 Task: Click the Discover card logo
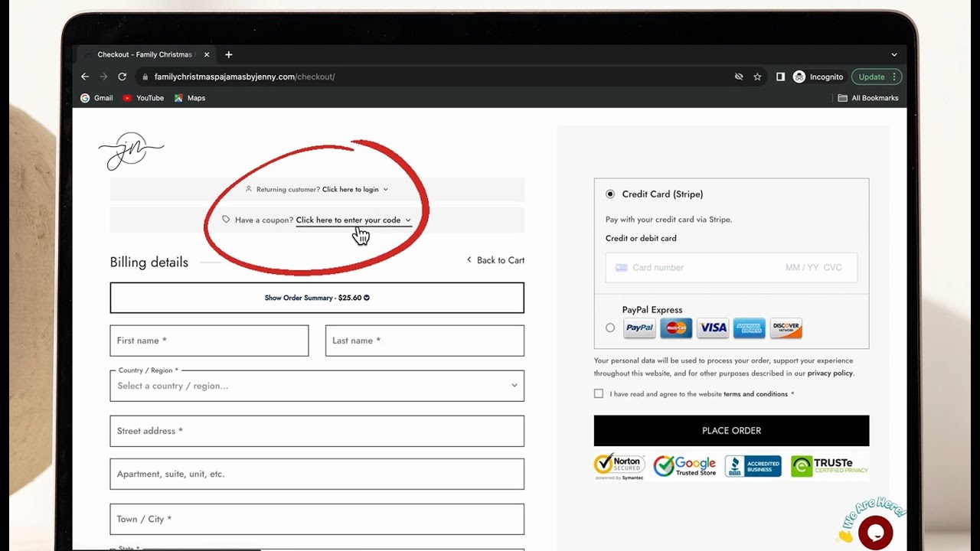click(786, 328)
